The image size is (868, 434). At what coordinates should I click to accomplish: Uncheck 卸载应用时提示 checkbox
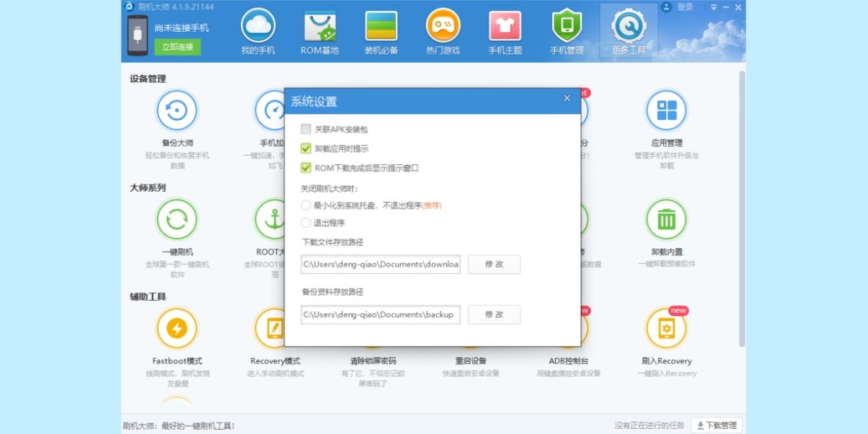tap(306, 148)
